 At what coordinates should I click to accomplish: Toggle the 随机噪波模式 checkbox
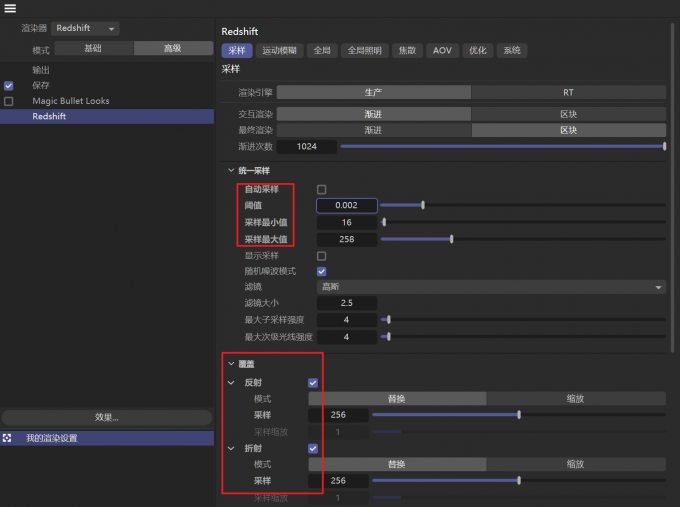(x=321, y=271)
